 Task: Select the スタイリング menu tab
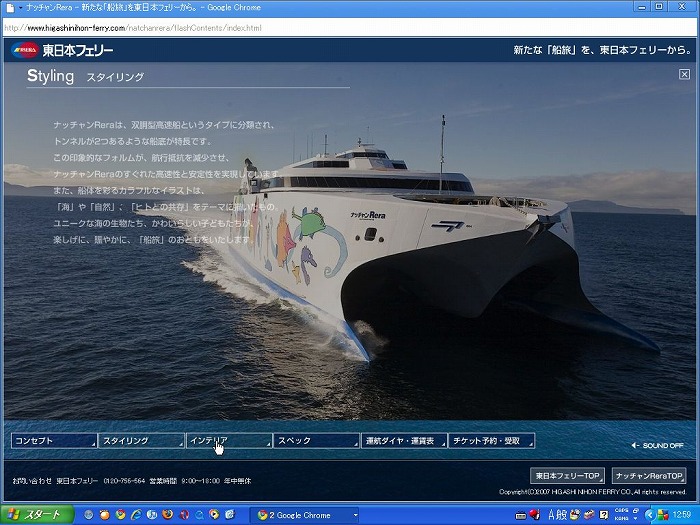(141, 441)
